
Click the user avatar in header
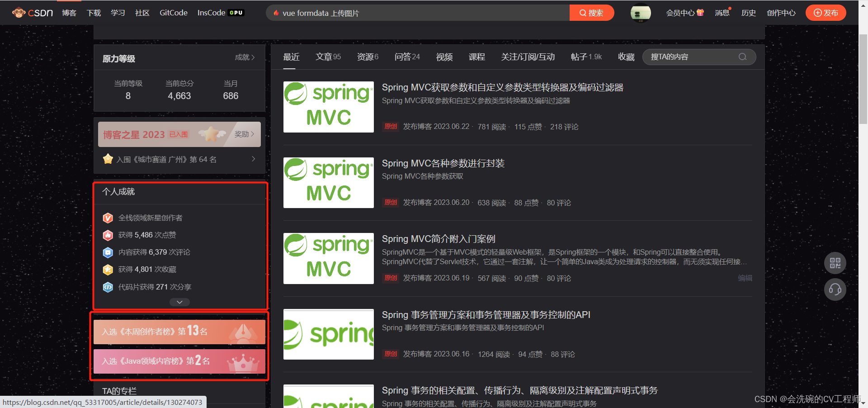tap(641, 13)
